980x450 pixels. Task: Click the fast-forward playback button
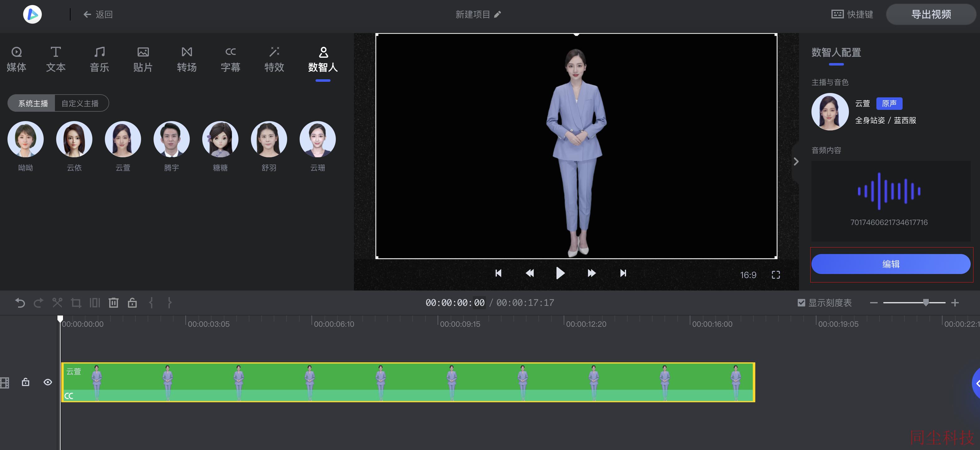(591, 273)
